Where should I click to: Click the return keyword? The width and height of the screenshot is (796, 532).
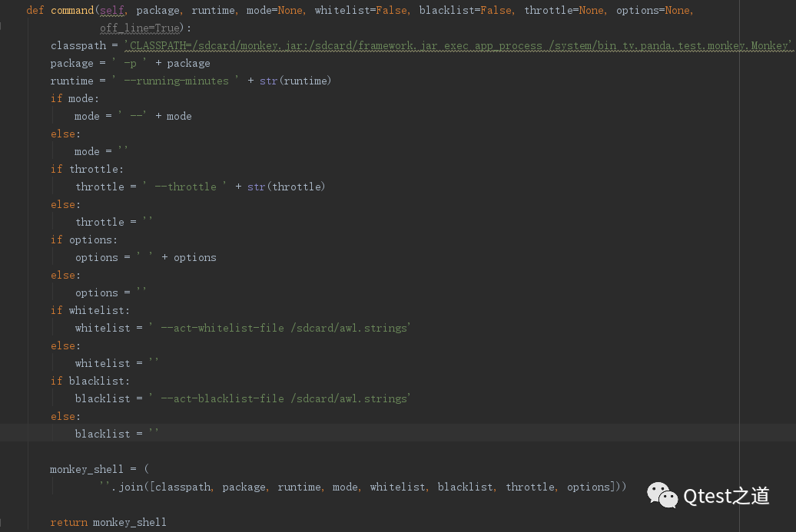tap(69, 522)
